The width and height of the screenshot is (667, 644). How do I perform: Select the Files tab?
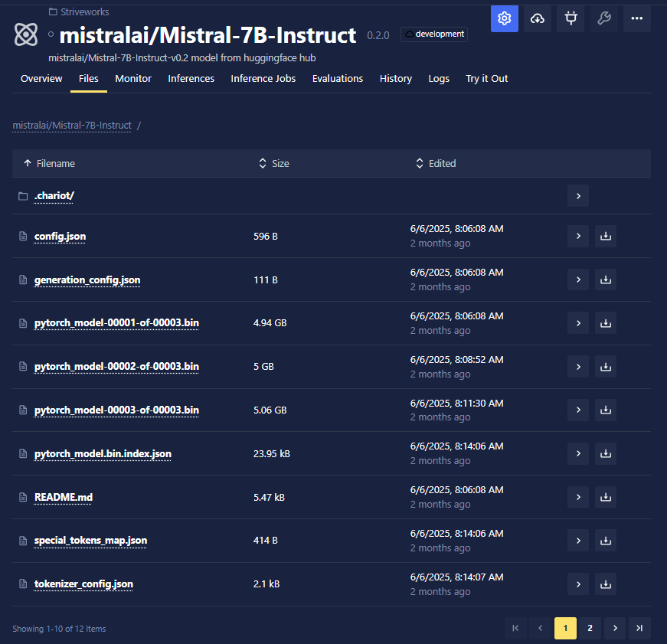pyautogui.click(x=89, y=79)
